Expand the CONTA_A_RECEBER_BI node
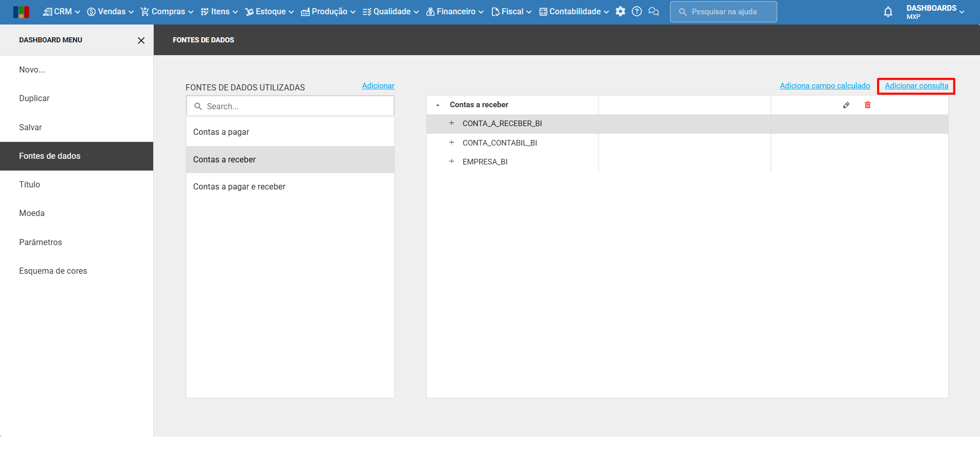Screen dimensions: 980x456 [x=451, y=124]
